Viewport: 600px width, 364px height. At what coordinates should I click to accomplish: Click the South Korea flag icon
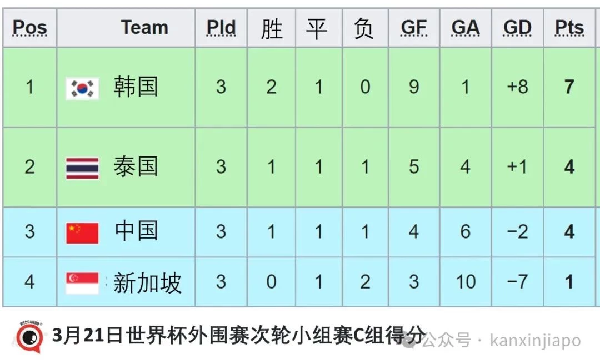click(82, 88)
